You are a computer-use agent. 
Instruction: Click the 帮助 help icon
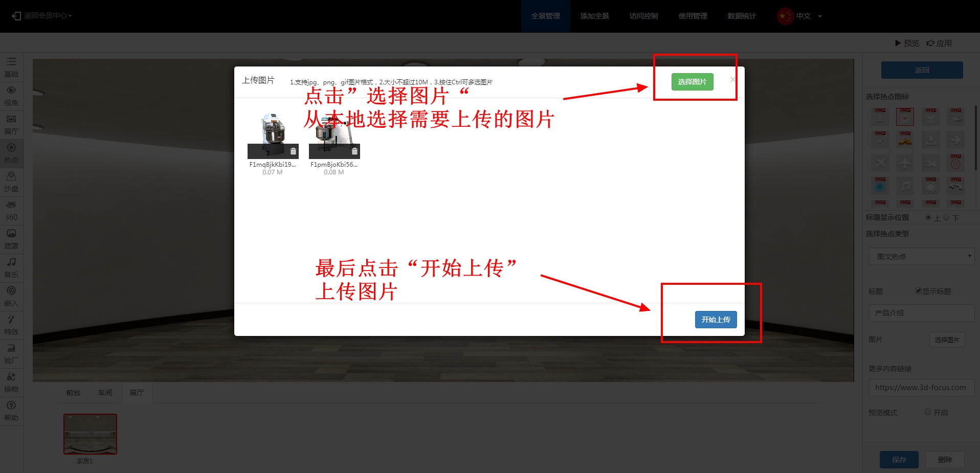point(11,410)
